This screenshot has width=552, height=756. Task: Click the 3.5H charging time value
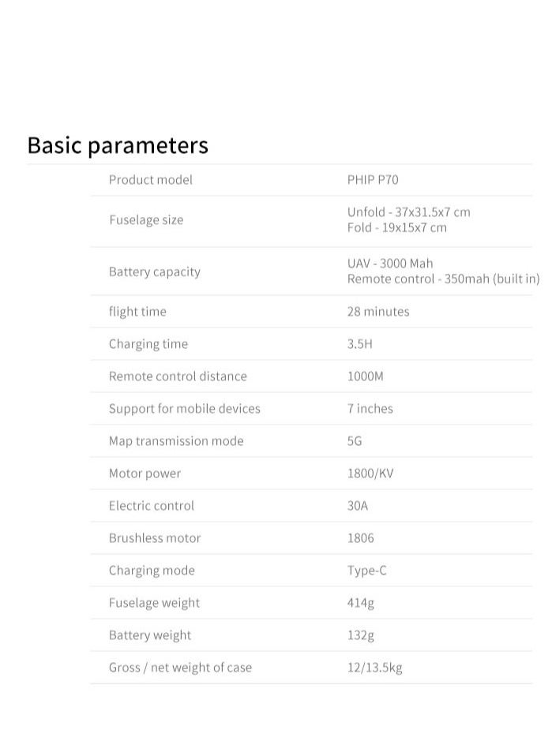(x=360, y=344)
